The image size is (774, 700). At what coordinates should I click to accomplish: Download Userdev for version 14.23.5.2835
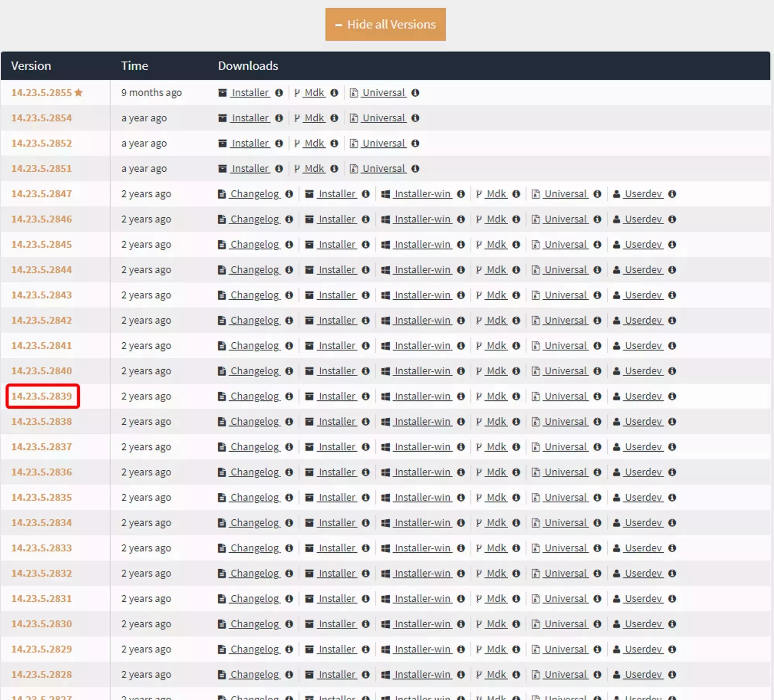pos(643,497)
